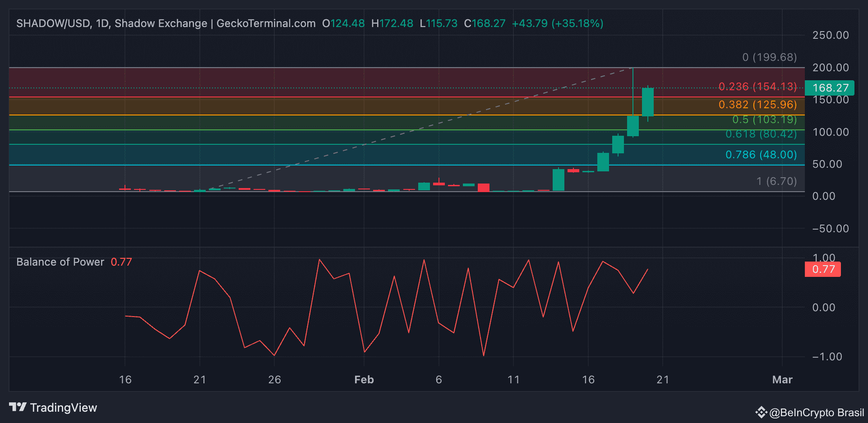Select the 0.618 (80.42) Fibonacci level
The image size is (868, 423).
tap(762, 134)
